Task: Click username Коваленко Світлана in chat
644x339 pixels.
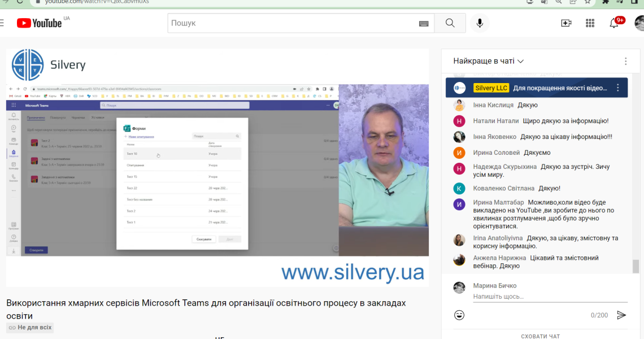Action: click(x=503, y=188)
